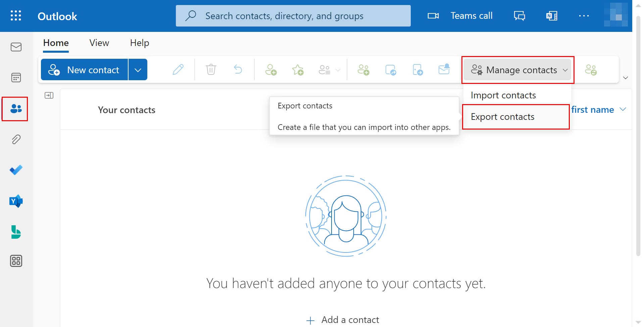Click the Your contacts heading
This screenshot has height=327, width=644.
[x=127, y=110]
